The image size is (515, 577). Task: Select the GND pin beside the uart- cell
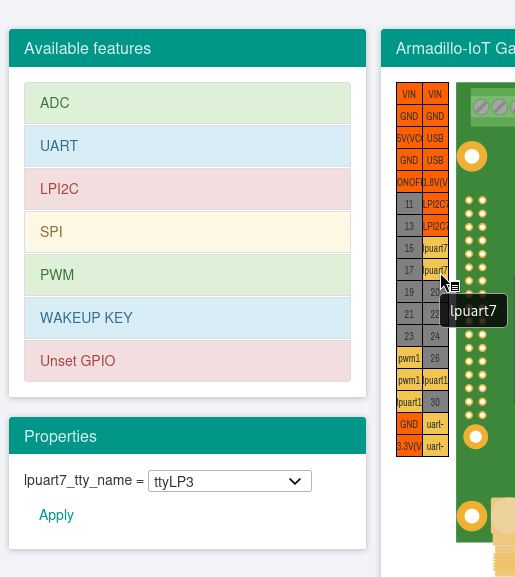click(409, 424)
